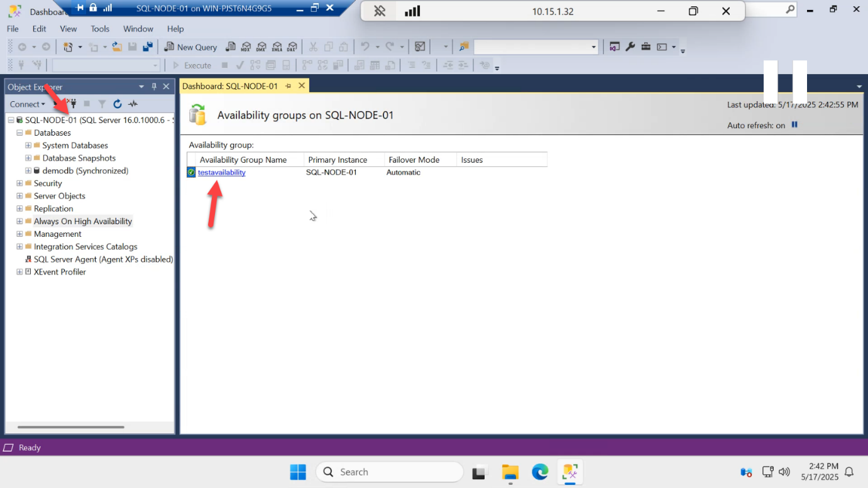Click Object Explorer activity monitor pulse icon
Screen dimensions: 868x488
pos(133,104)
